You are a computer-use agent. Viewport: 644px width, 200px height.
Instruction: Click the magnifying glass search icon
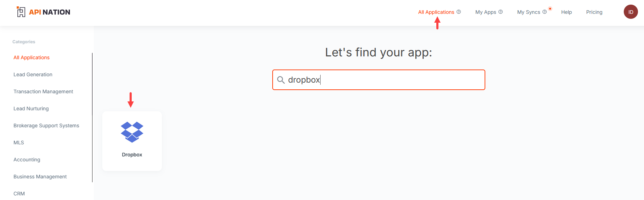coord(281,80)
